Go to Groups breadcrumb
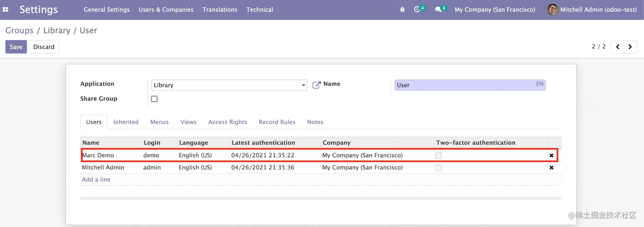Image resolution: width=644 pixels, height=227 pixels. pos(20,30)
